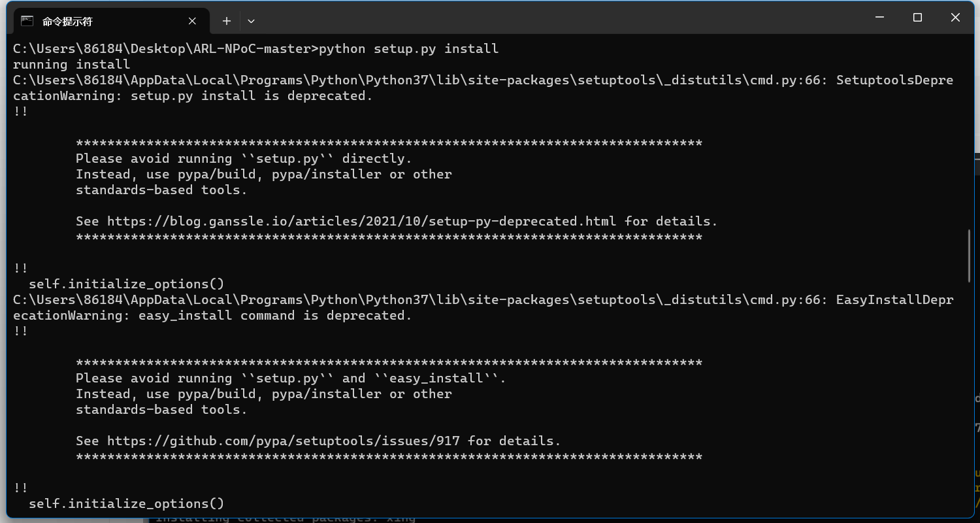Click the last self.initialize_options() line at bottom
Screen dimensions: 980x523
(127, 504)
